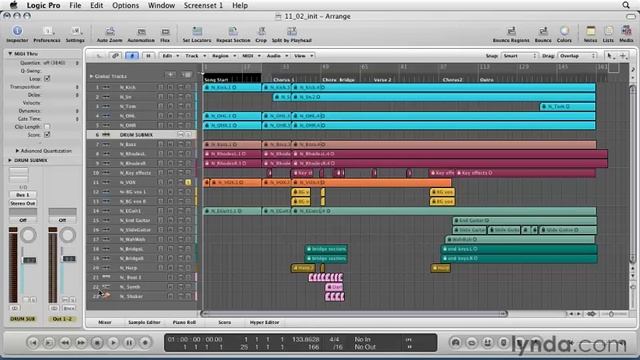This screenshot has width=640, height=360.
Task: Open the local View dropdown menu
Action: tap(303, 56)
